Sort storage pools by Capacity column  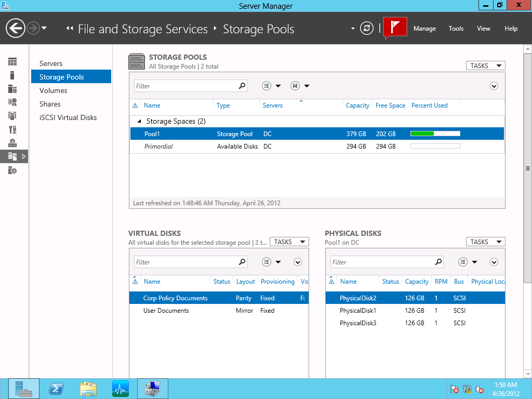point(357,105)
